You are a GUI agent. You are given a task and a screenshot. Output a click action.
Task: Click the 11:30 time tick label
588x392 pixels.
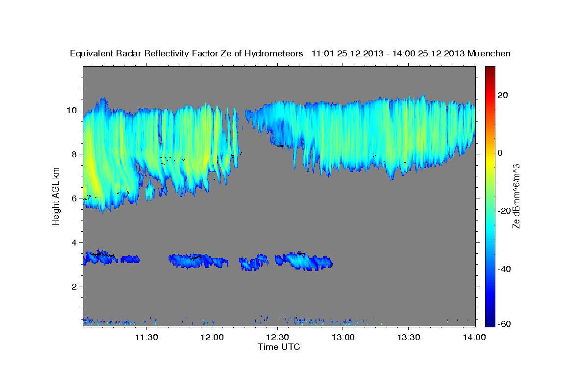[x=146, y=337]
